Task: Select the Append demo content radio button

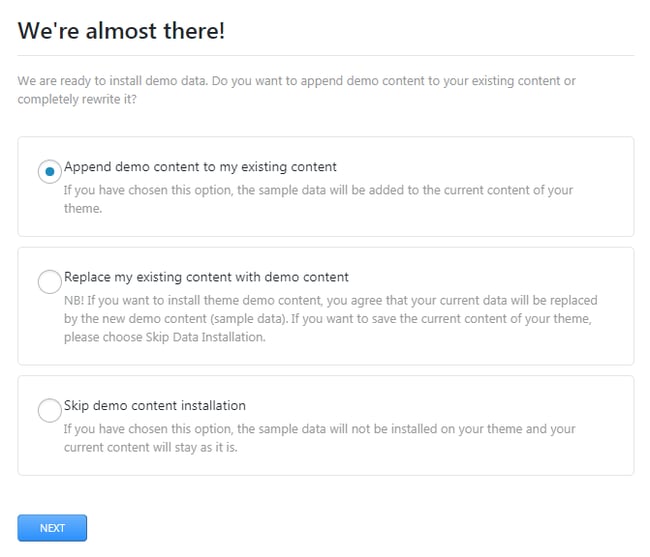Action: (x=49, y=172)
